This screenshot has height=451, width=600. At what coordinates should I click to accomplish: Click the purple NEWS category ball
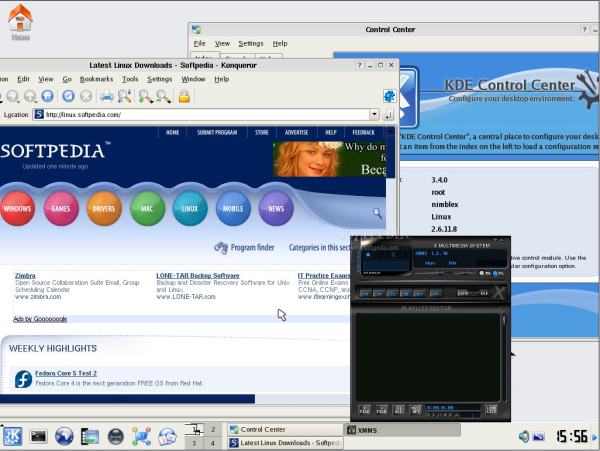276,208
